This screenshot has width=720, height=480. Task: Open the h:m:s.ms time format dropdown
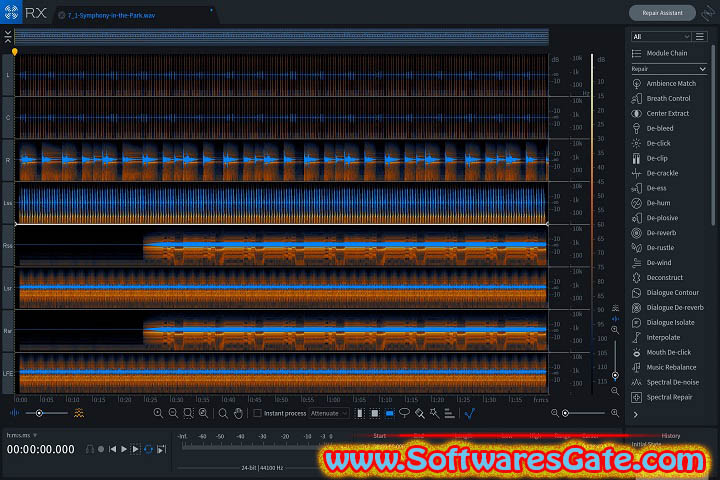[21, 435]
